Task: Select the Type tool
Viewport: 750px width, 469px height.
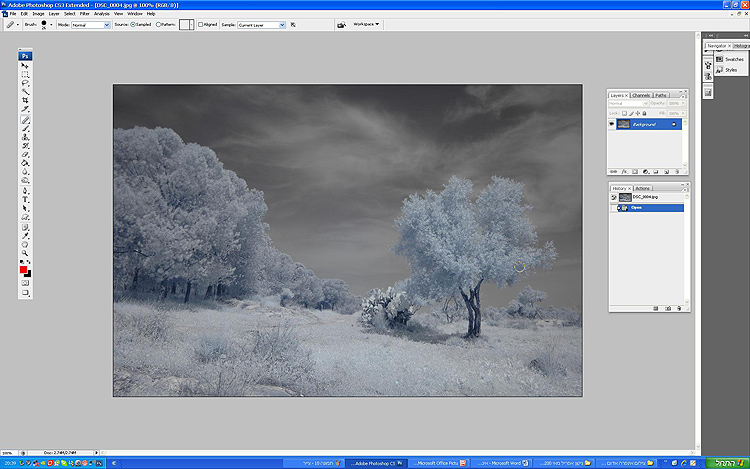Action: [26, 199]
